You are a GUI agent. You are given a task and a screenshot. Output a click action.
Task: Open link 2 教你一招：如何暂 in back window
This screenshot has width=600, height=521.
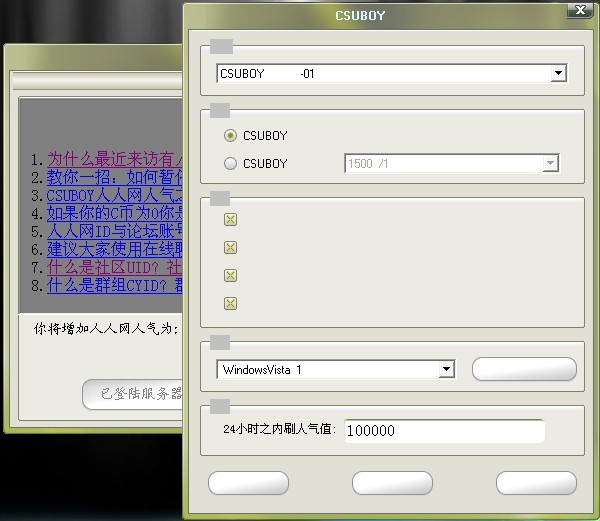tap(114, 177)
